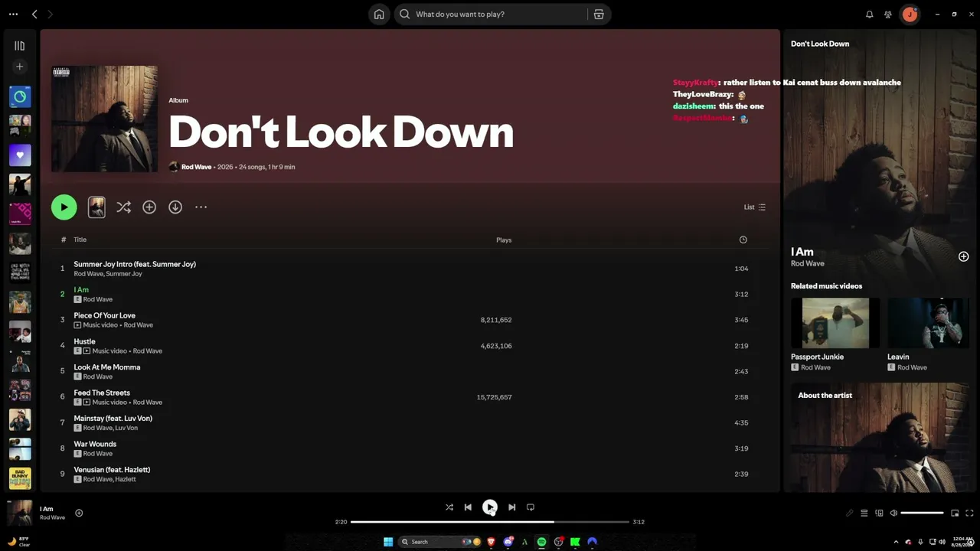Open more options for the album
Image resolution: width=980 pixels, height=551 pixels.
pyautogui.click(x=201, y=207)
